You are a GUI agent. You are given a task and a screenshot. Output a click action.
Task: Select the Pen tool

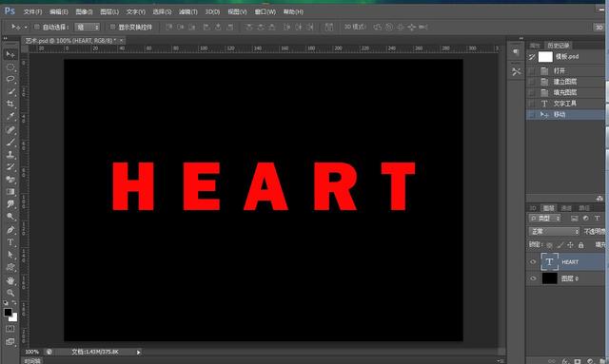click(x=10, y=230)
